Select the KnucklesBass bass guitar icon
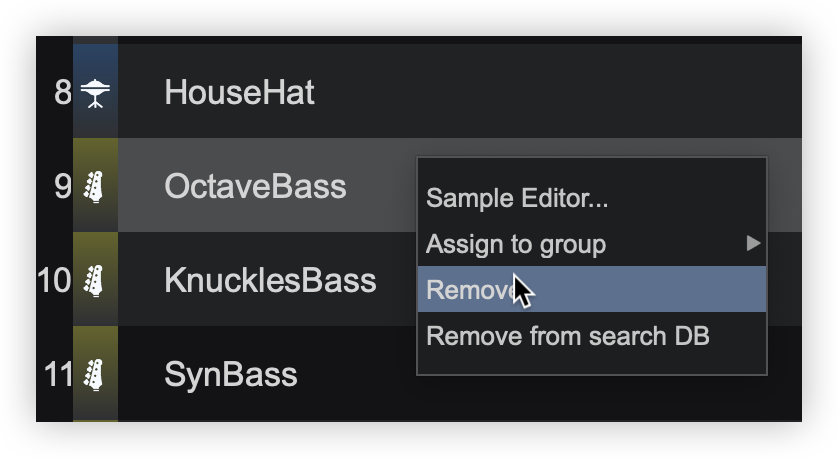This screenshot has height=458, width=838. pyautogui.click(x=95, y=280)
